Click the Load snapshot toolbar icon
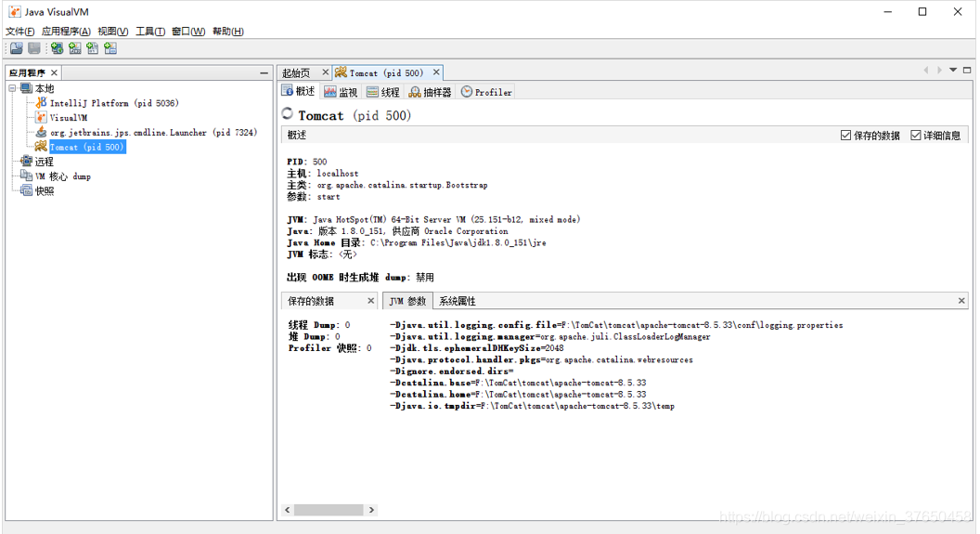Image resolution: width=980 pixels, height=534 pixels. point(17,48)
